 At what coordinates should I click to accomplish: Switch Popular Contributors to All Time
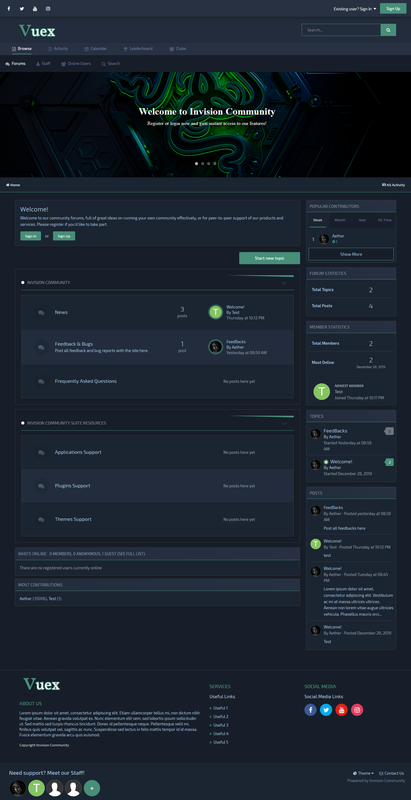coord(384,220)
